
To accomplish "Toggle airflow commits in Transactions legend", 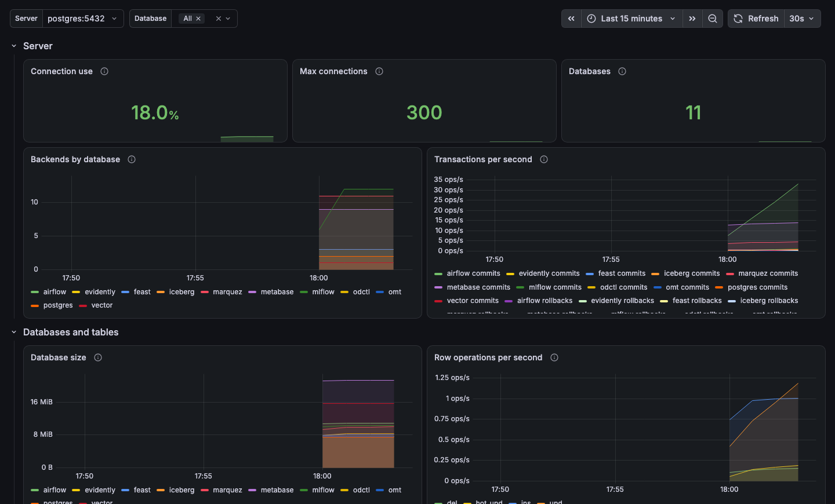I will pos(473,273).
